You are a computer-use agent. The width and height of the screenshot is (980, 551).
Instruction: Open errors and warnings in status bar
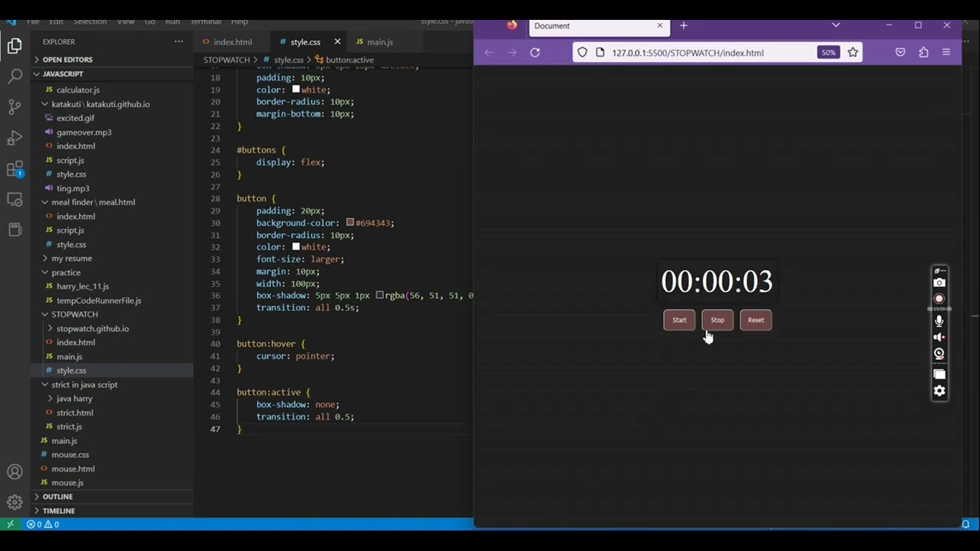click(x=43, y=524)
